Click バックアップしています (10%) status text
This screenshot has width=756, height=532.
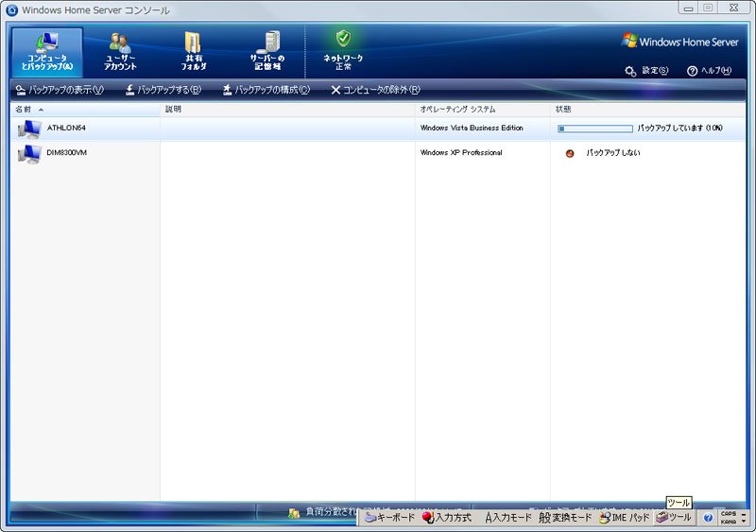pyautogui.click(x=679, y=128)
